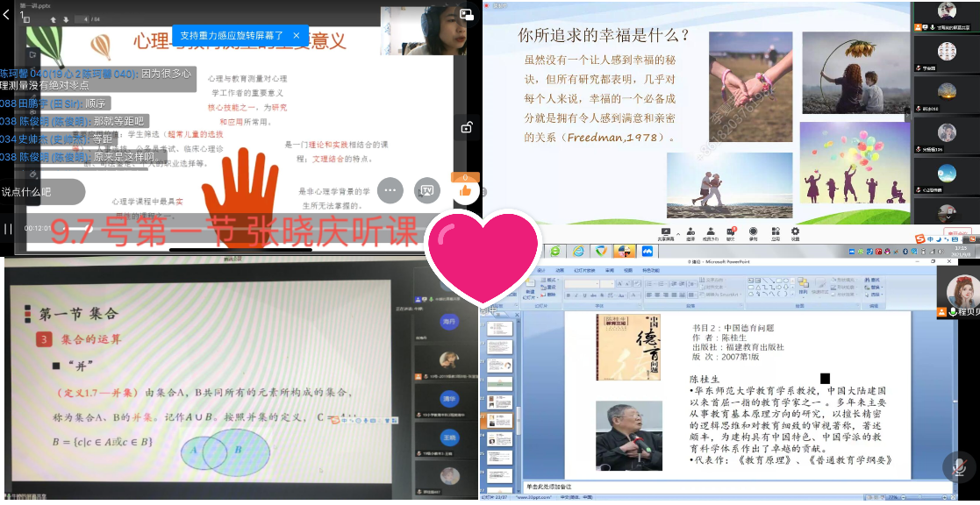The width and height of the screenshot is (980, 505).
Task: Cast the lesson with the TV icon
Action: click(427, 189)
